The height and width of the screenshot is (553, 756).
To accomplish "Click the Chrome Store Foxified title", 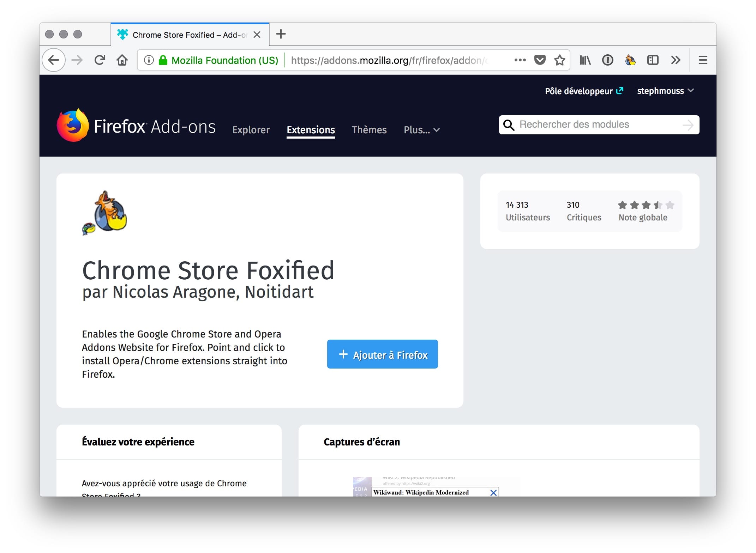I will (208, 271).
